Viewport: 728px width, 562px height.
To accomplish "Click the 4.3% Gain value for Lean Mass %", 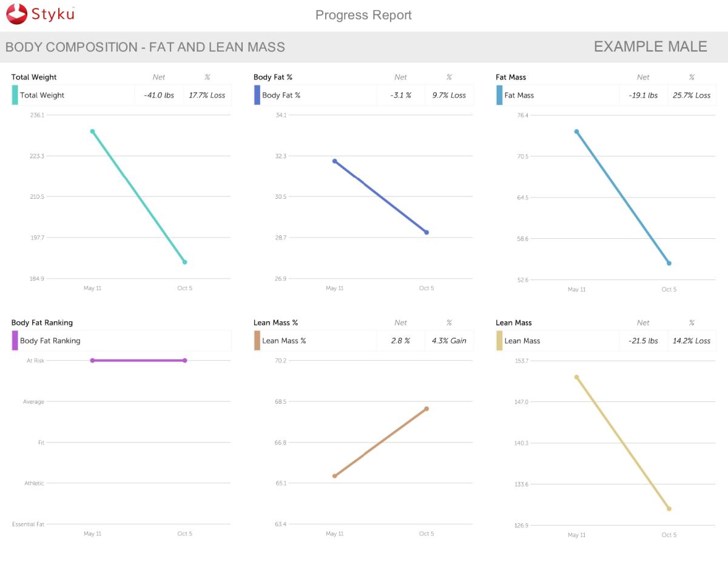I will 449,341.
